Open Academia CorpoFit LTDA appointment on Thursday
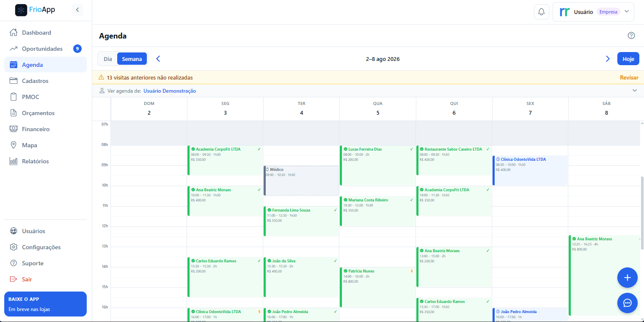Viewport: 644px width, 322px height. point(454,201)
